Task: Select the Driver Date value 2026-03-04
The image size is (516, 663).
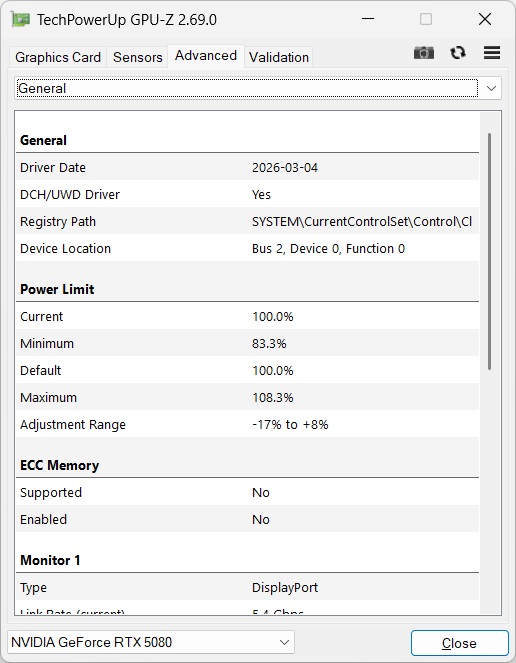Action: click(285, 168)
